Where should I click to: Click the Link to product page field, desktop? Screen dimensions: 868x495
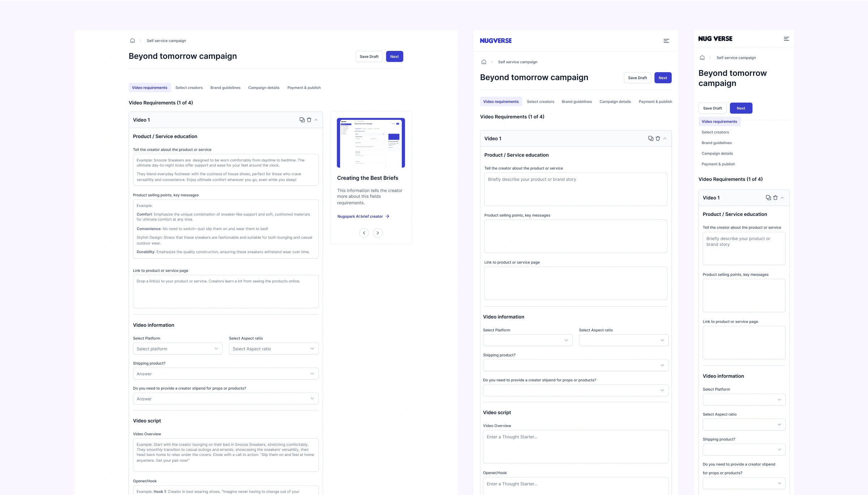point(225,292)
